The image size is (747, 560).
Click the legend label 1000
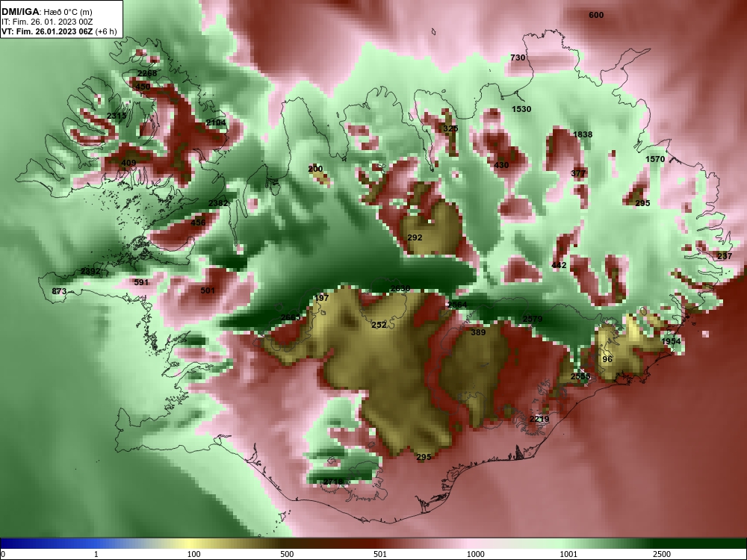click(x=475, y=554)
